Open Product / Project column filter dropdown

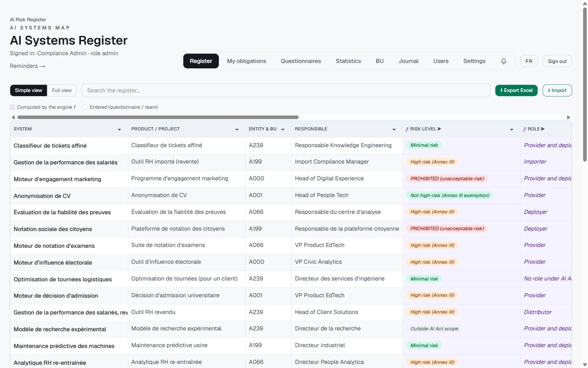pos(237,129)
